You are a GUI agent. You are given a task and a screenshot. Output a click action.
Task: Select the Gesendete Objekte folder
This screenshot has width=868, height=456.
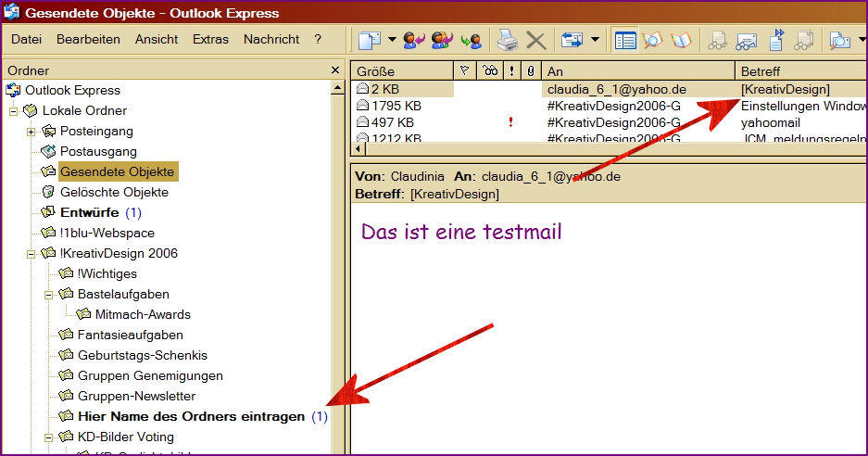[118, 171]
